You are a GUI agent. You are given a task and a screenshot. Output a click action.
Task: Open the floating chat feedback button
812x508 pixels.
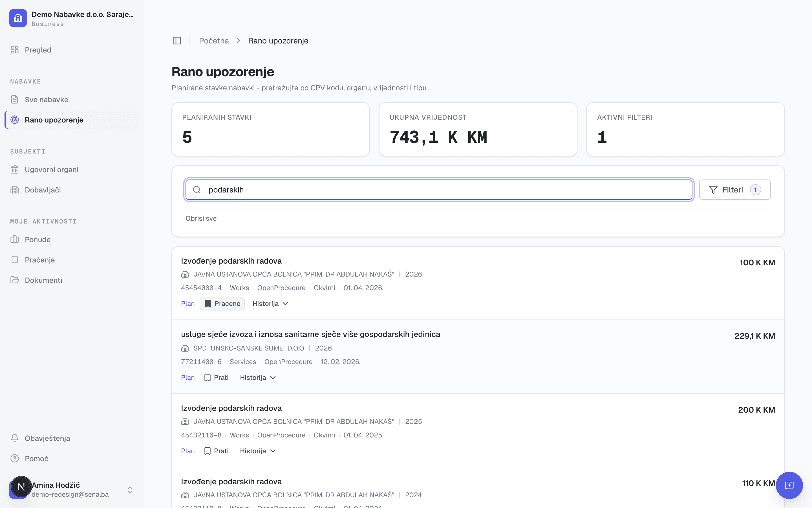[789, 485]
